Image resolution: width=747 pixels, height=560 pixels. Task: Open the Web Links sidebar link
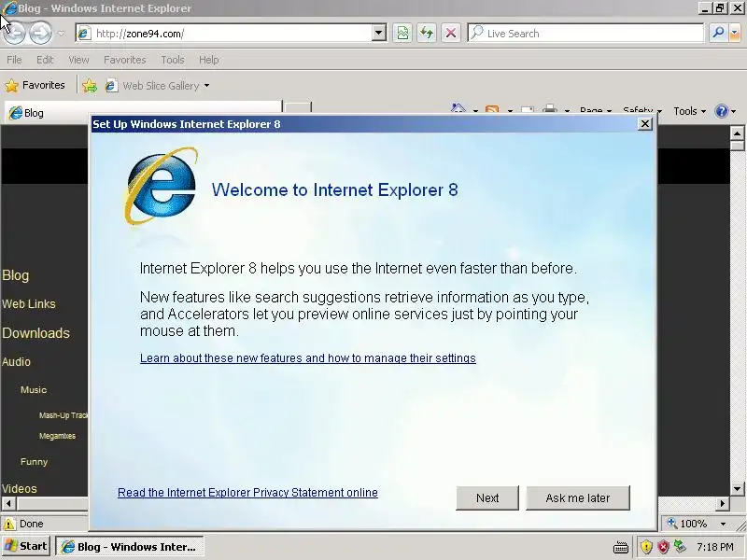[x=29, y=304]
